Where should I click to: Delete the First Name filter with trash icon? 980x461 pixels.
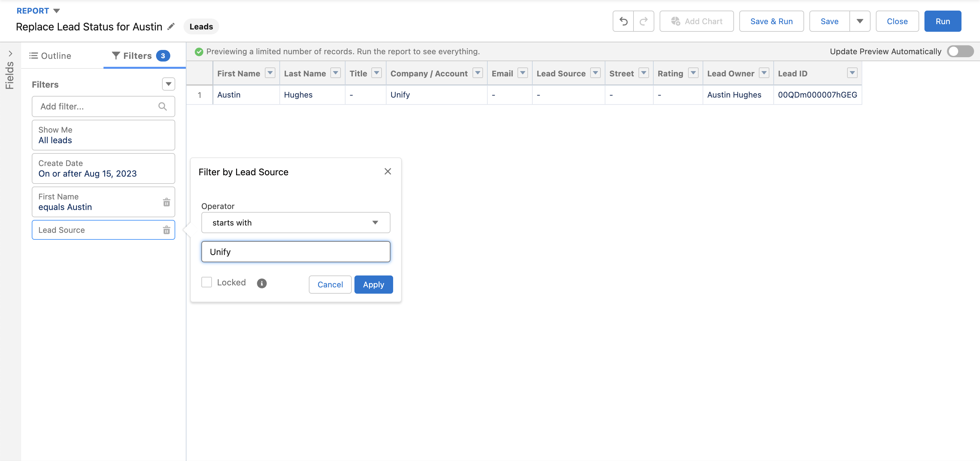click(166, 202)
